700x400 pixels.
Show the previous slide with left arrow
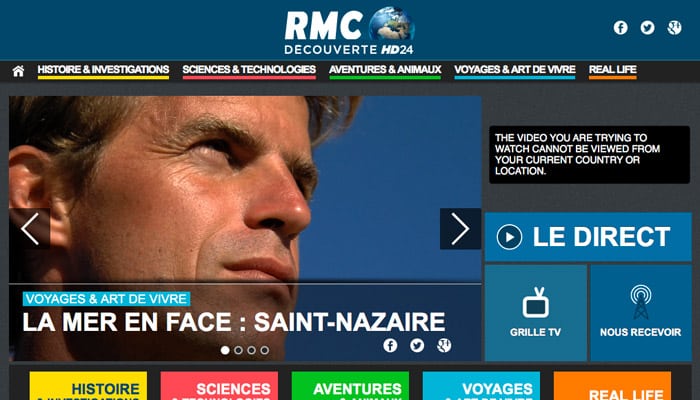point(29,229)
